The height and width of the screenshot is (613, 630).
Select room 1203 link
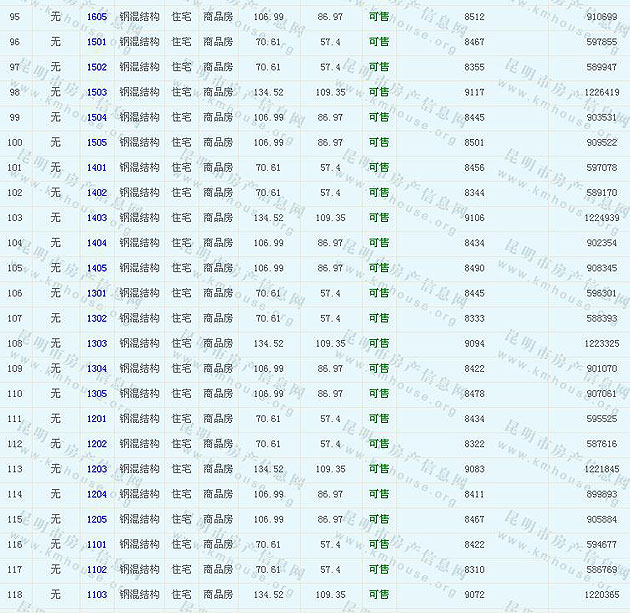click(x=97, y=469)
